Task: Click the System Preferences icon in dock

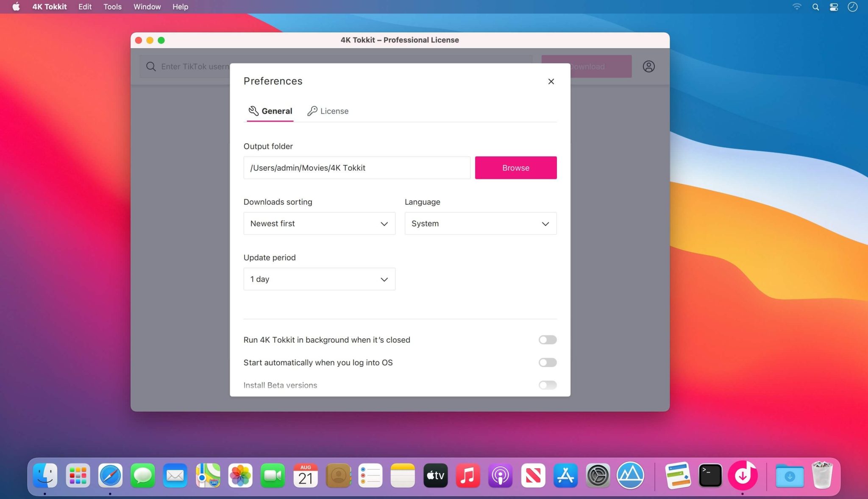Action: click(598, 476)
